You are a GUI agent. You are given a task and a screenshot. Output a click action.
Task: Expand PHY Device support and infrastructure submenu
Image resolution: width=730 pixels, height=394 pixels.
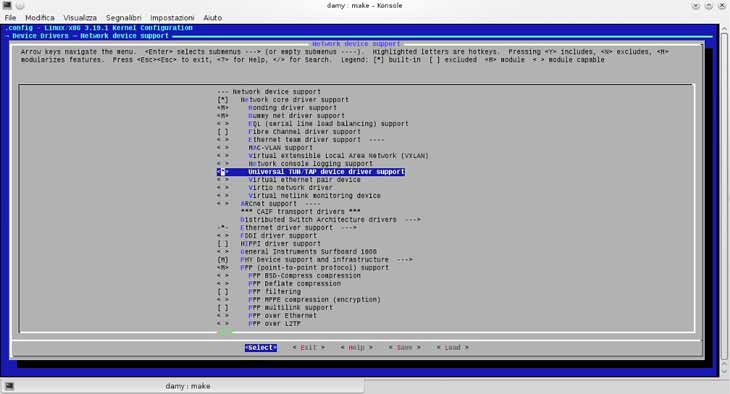(x=326, y=259)
